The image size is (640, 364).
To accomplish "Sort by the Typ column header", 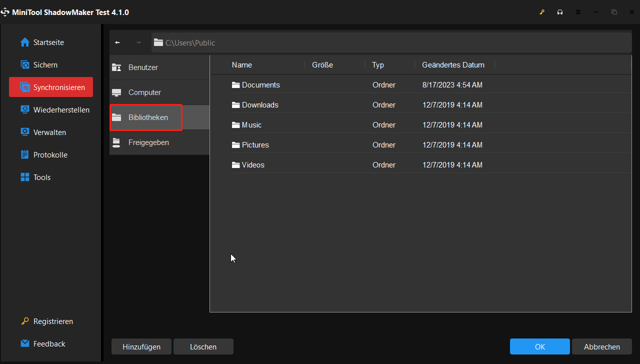I will 378,65.
